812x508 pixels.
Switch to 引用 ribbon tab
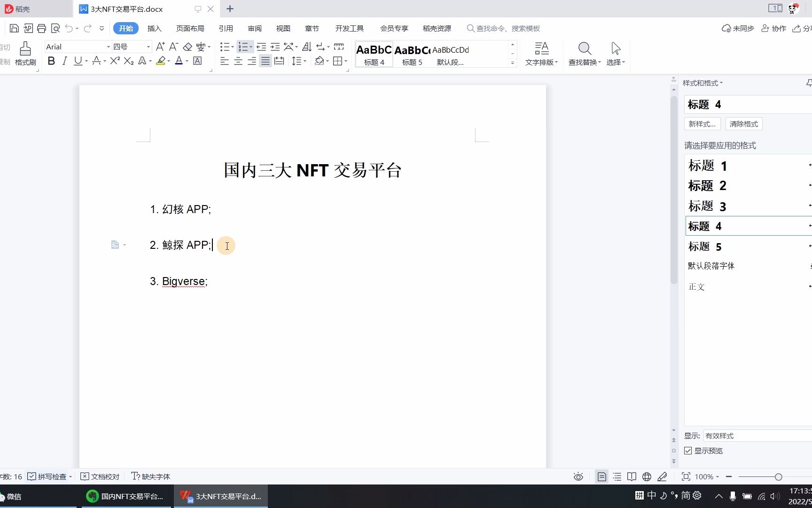pyautogui.click(x=226, y=28)
